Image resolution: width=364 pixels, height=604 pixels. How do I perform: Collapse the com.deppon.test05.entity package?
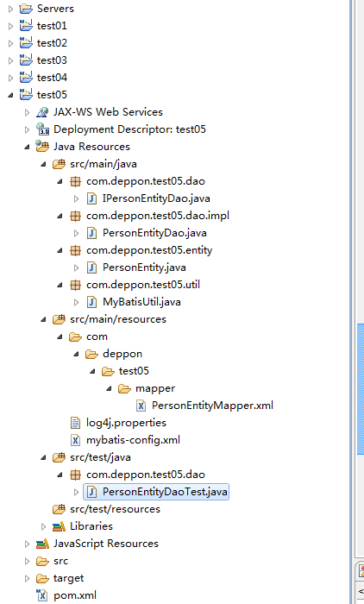click(60, 250)
